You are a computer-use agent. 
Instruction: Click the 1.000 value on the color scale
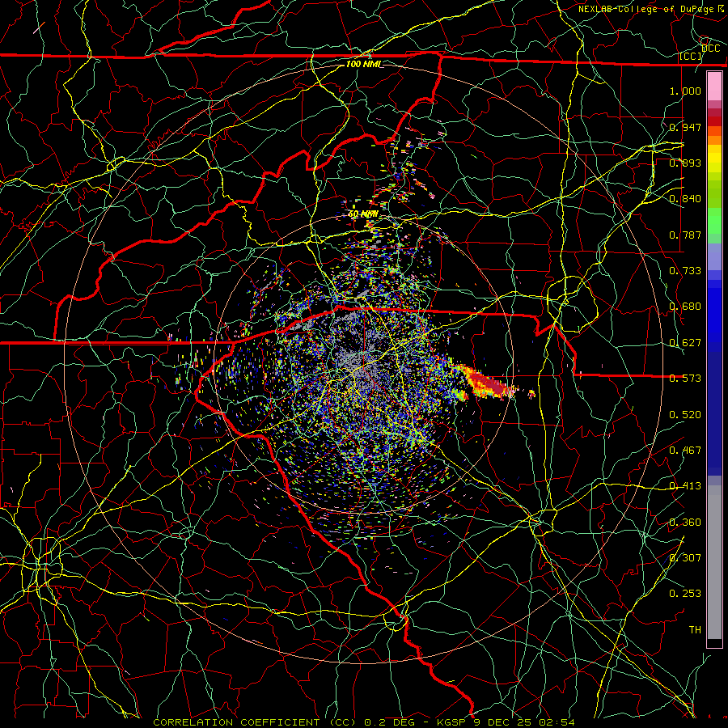pos(685,91)
